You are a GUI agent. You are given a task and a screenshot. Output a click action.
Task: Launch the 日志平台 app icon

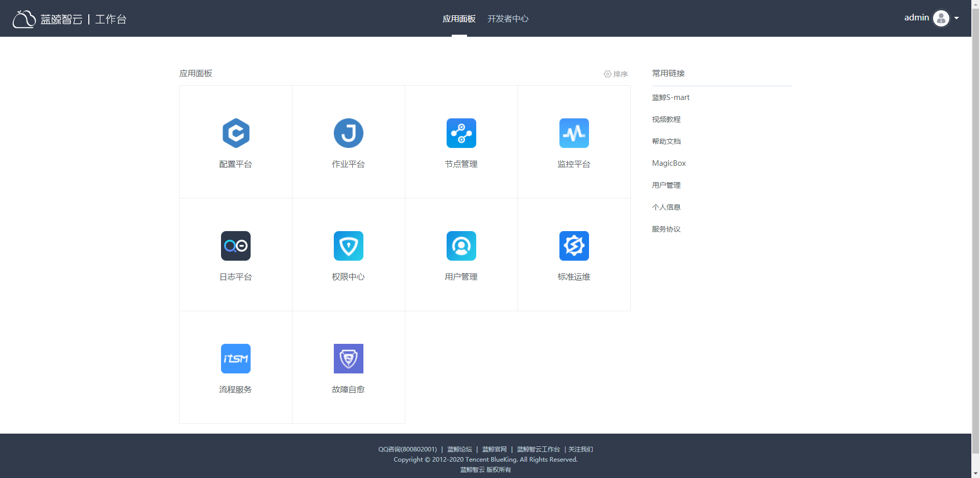point(236,246)
